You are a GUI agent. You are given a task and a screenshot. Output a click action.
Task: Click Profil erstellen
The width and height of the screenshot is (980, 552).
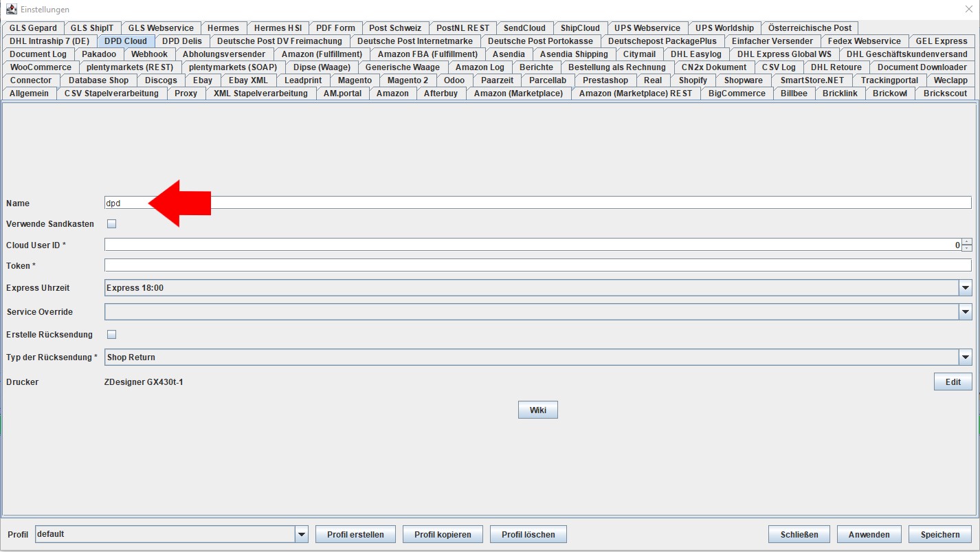(x=355, y=535)
